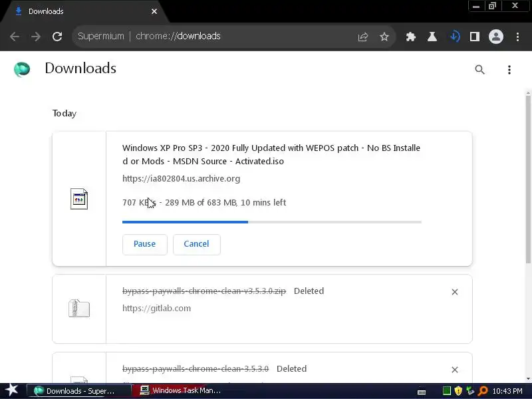532x399 pixels.
Task: Click scrollbar down arrow
Action: (x=528, y=379)
